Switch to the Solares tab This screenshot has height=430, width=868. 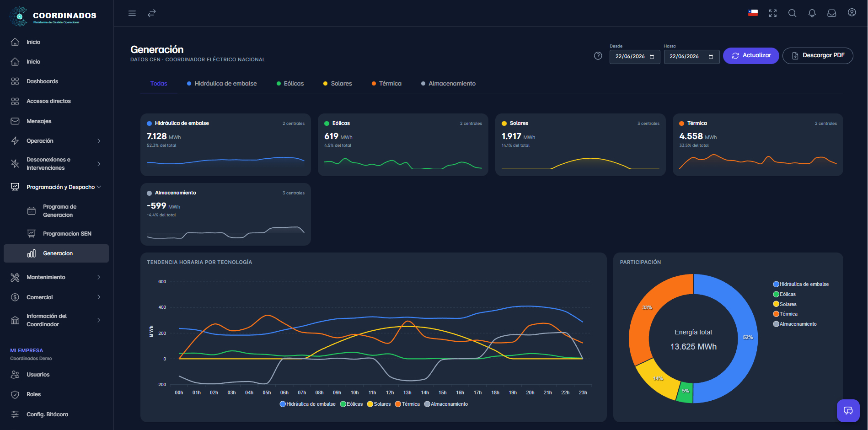pyautogui.click(x=338, y=84)
